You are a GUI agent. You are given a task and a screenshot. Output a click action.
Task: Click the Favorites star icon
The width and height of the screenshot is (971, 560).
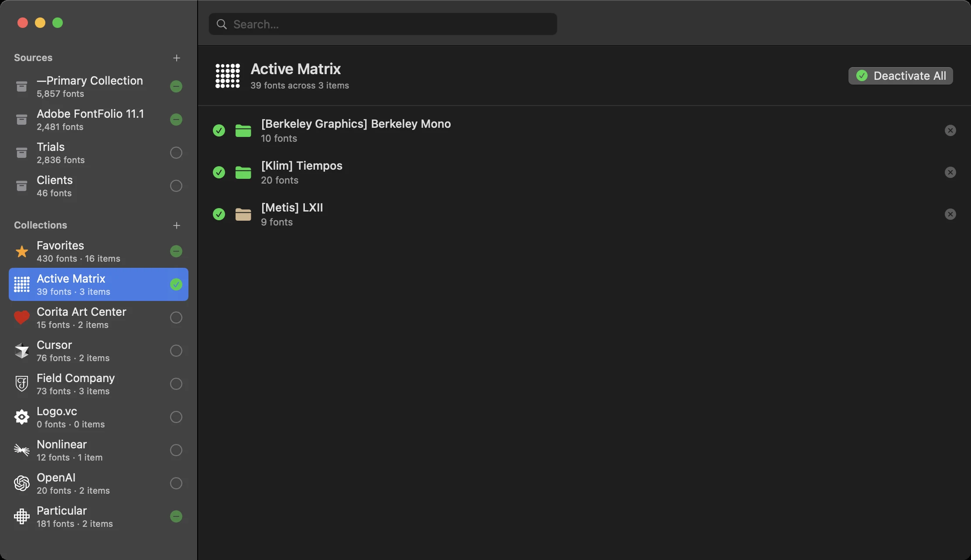21,251
